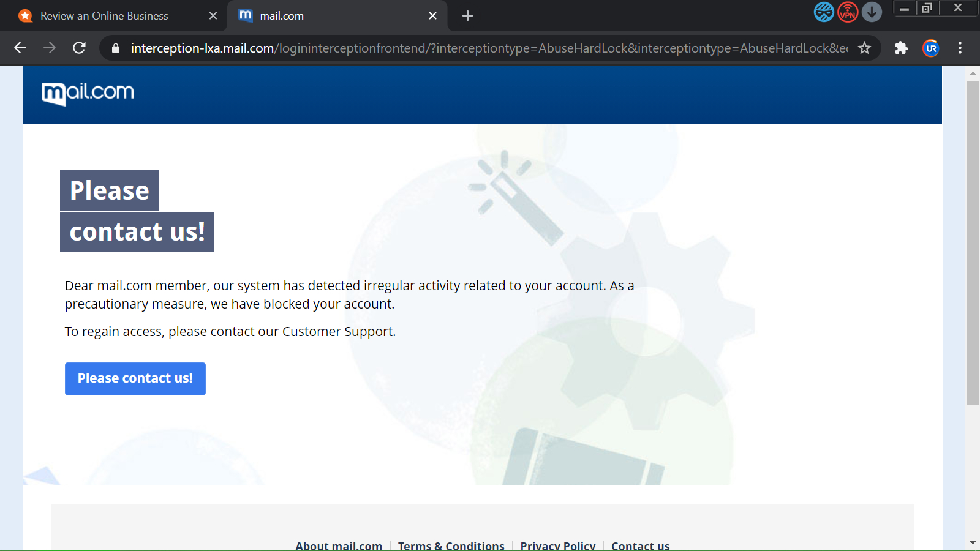The image size is (980, 551).
Task: Open a new browser tab
Action: click(x=467, y=16)
